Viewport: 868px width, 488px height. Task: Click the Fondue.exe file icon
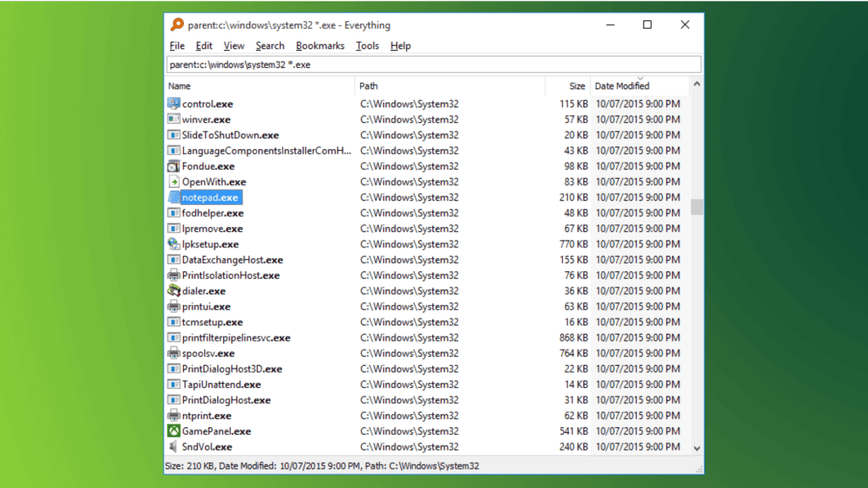174,166
